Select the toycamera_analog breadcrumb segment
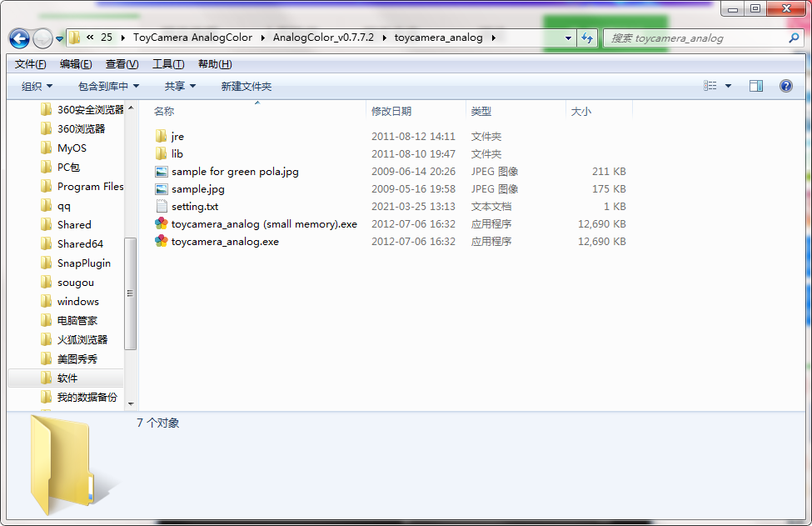 [x=438, y=38]
